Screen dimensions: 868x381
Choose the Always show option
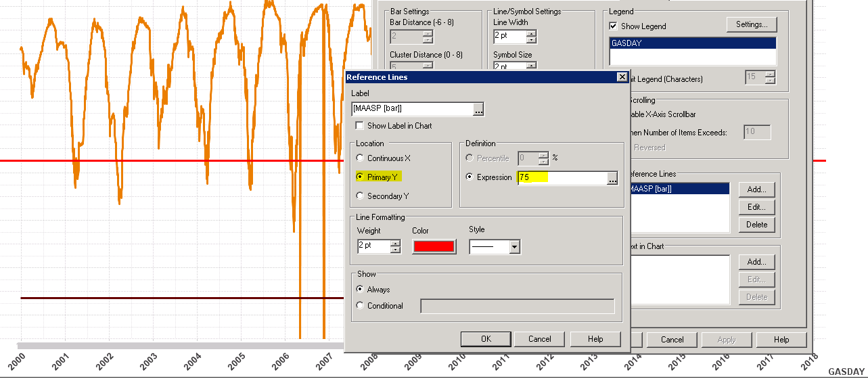point(359,290)
